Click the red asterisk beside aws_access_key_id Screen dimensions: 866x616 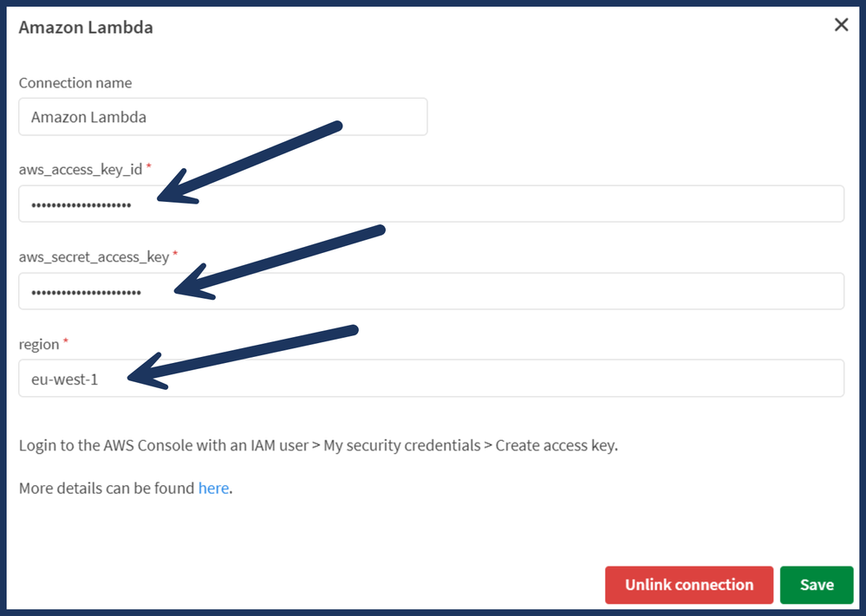tap(147, 165)
